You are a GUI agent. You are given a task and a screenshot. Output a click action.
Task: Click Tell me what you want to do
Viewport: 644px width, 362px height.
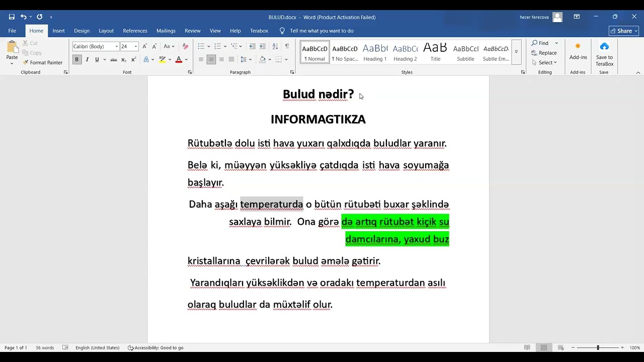pyautogui.click(x=321, y=31)
